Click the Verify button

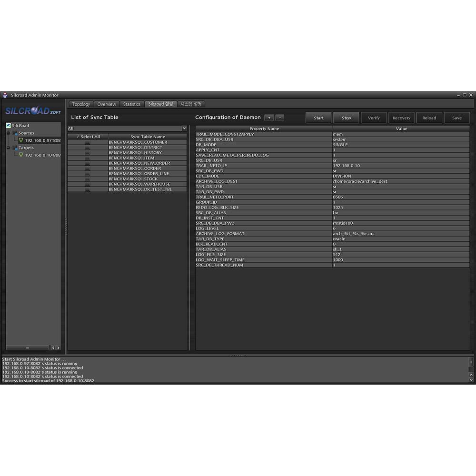tap(374, 118)
